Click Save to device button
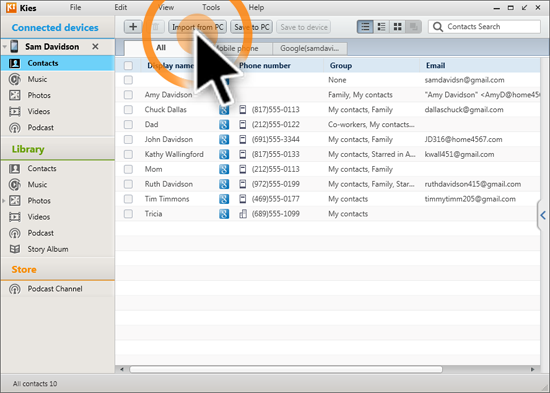Image resolution: width=550 pixels, height=393 pixels. click(304, 27)
